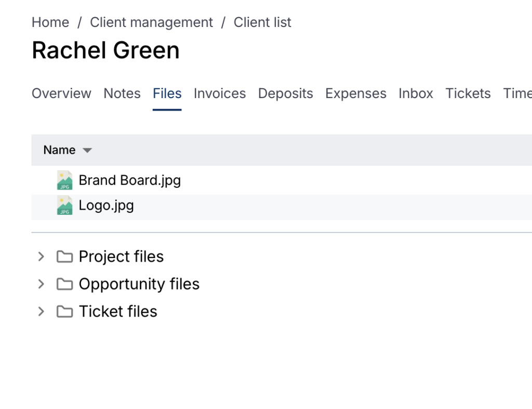Viewport: 532px width, 409px height.
Task: Click the Client management breadcrumb
Action: pos(151,22)
